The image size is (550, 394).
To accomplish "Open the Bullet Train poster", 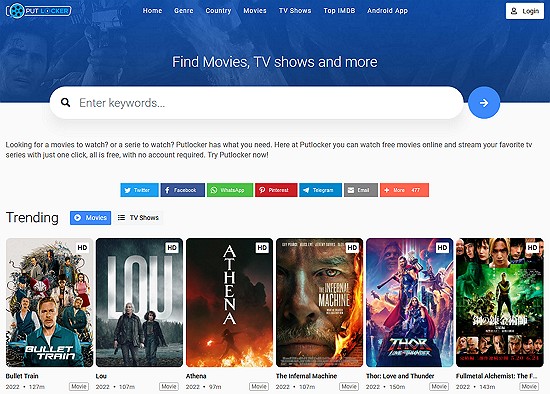I will [49, 302].
